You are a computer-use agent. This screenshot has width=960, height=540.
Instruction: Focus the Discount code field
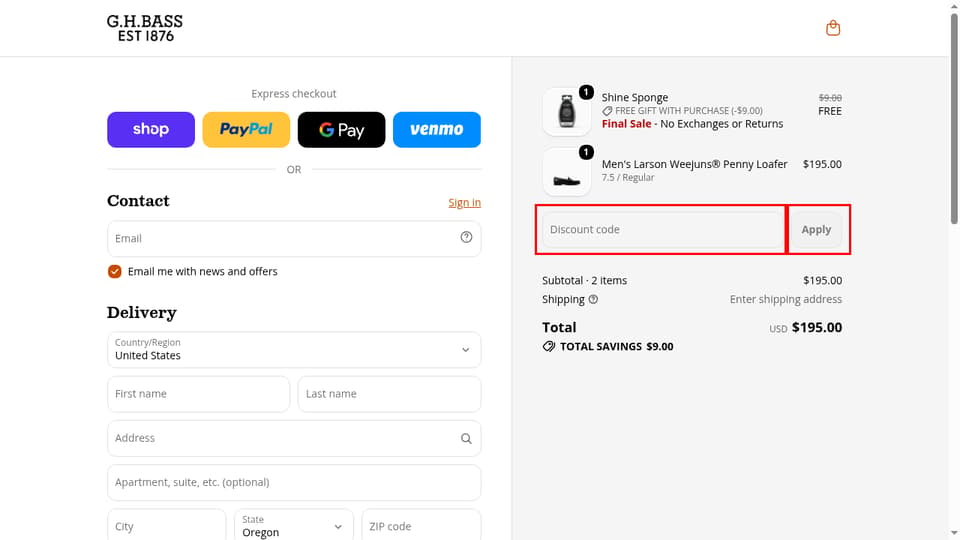point(663,230)
